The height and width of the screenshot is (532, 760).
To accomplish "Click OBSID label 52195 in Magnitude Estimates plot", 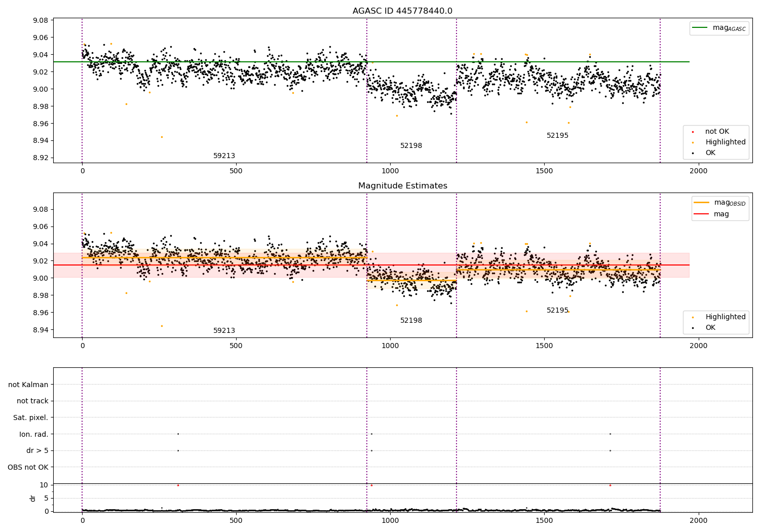I will [x=557, y=311].
